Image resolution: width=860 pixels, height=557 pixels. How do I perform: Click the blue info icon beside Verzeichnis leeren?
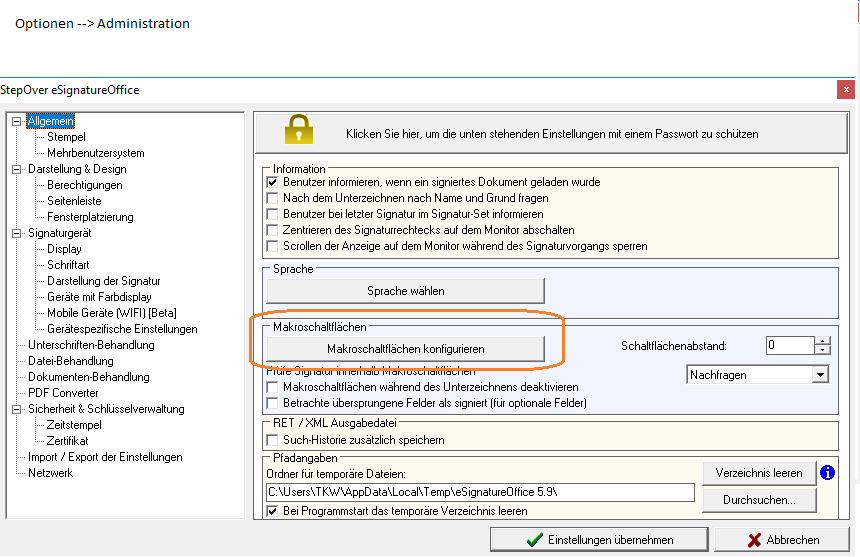click(827, 472)
